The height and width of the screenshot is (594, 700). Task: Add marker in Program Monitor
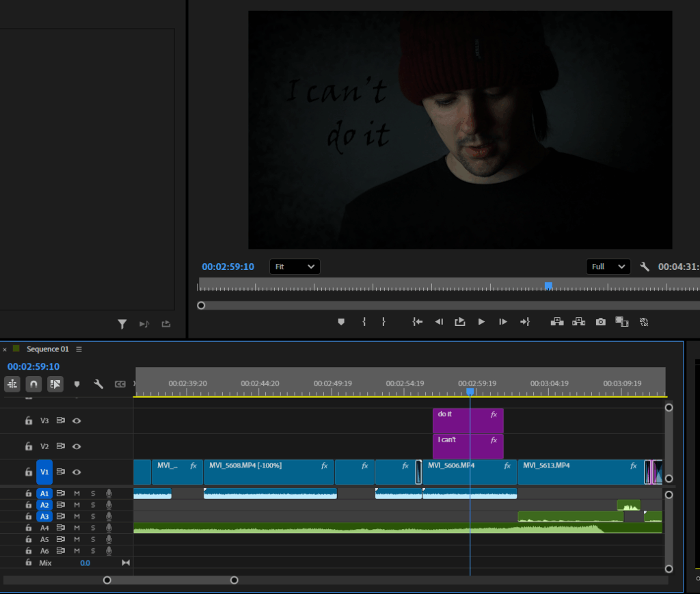(x=341, y=321)
